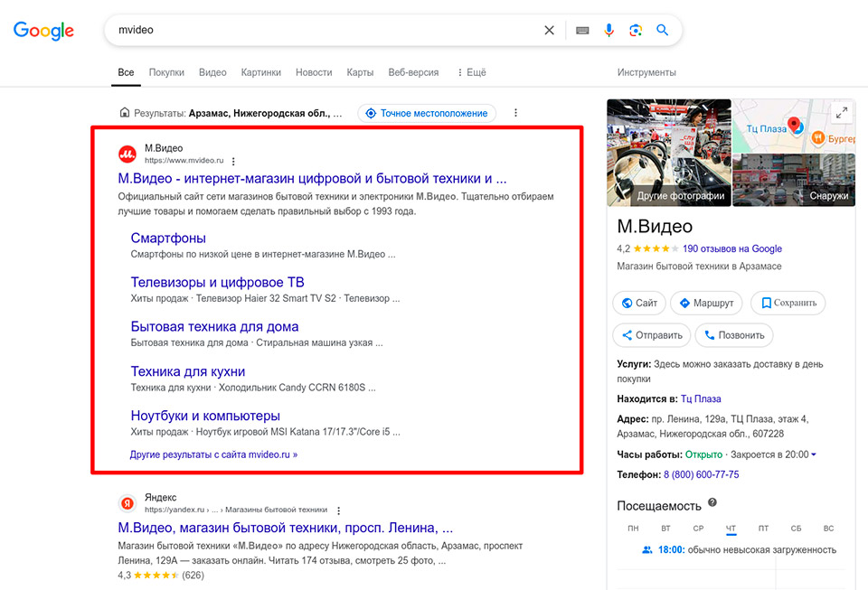This screenshot has height=590, width=868.
Task: Expand working hours dropdown arrow
Action: pos(814,454)
